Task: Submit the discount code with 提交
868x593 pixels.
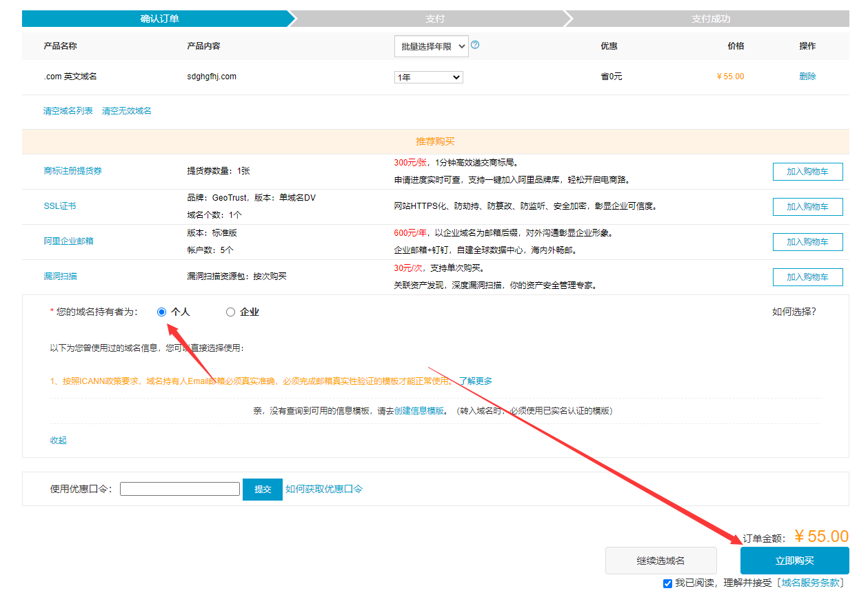Action: click(262, 488)
